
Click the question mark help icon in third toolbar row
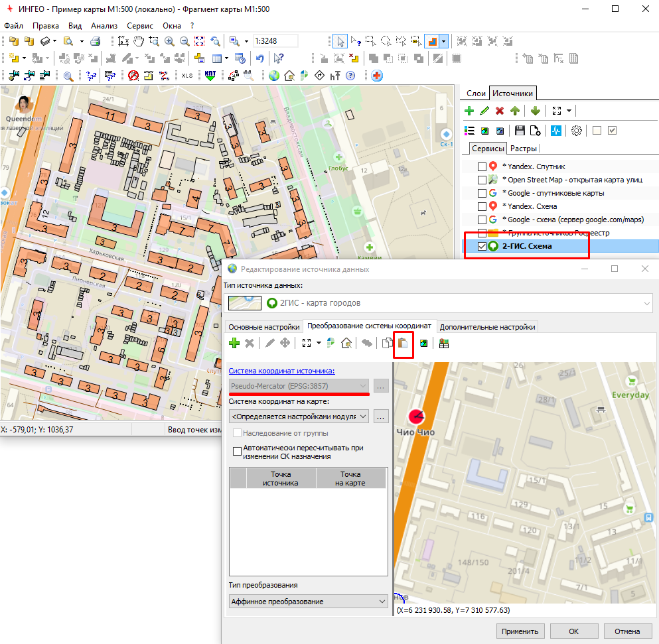click(350, 76)
